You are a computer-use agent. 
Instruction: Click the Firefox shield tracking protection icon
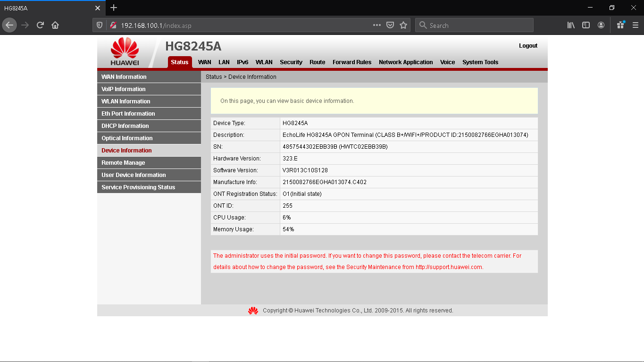click(x=99, y=25)
